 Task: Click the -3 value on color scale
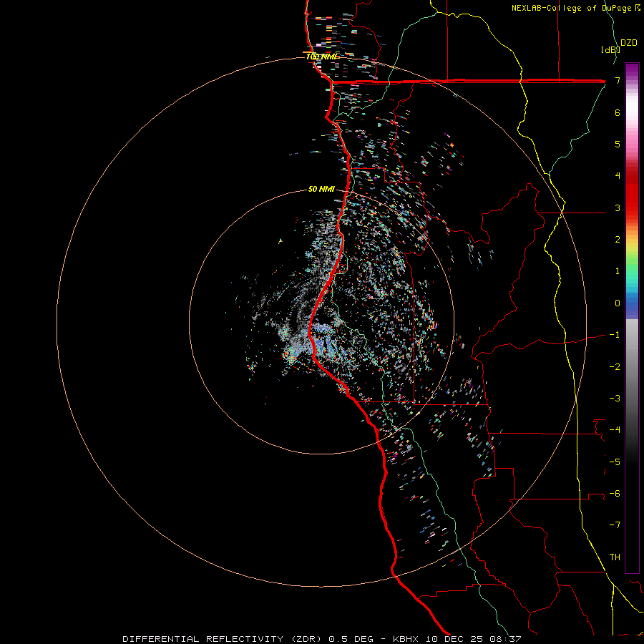(x=615, y=399)
